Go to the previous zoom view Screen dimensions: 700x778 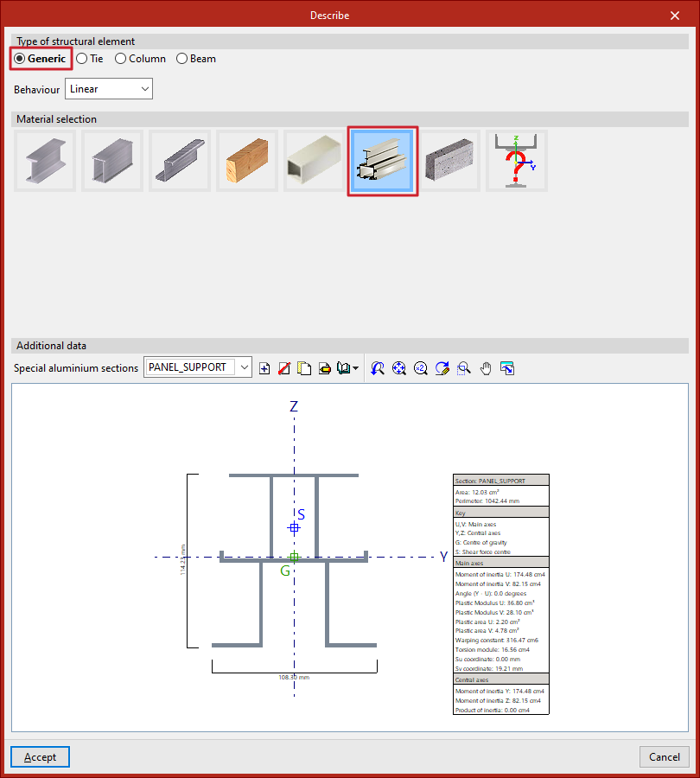[x=378, y=368]
